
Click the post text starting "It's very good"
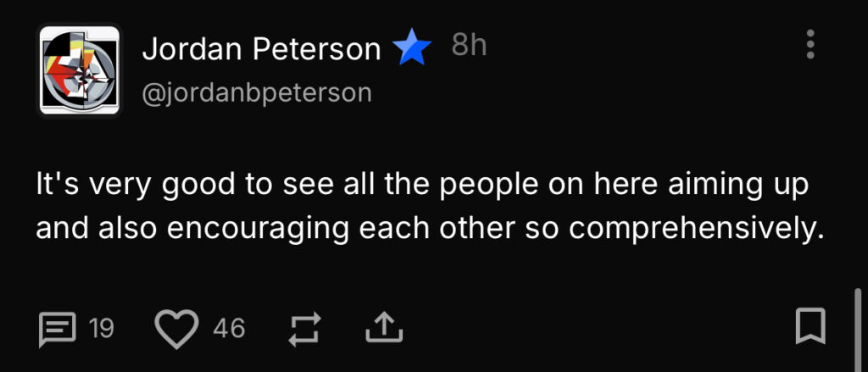pyautogui.click(x=422, y=208)
